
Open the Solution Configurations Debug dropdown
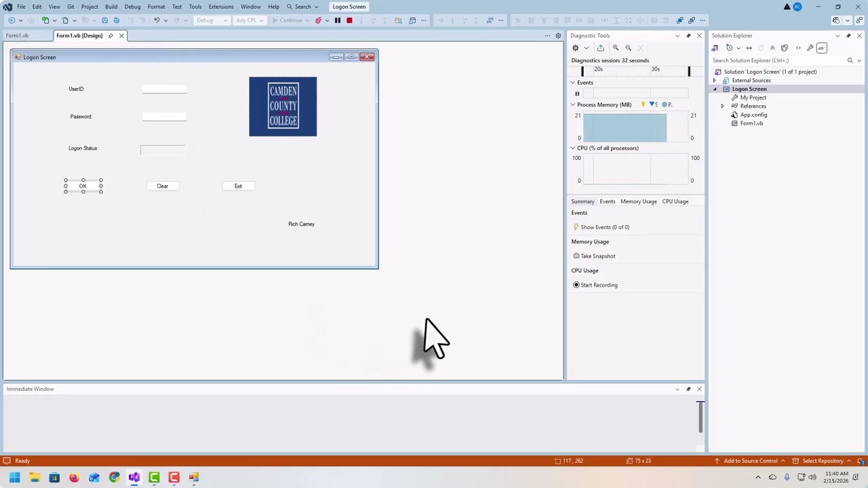(212, 20)
